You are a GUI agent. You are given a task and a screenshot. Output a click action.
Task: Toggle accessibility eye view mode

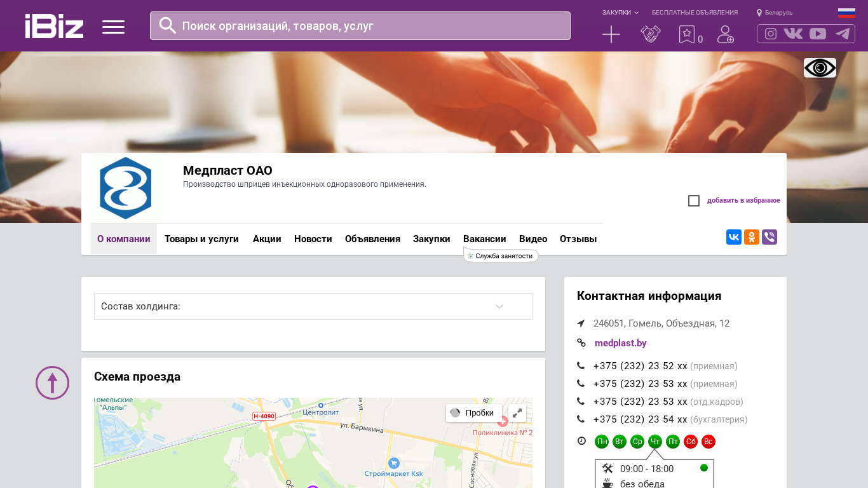coord(820,68)
